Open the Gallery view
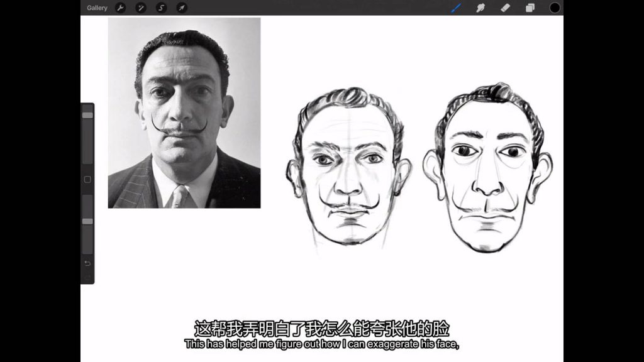The image size is (644, 362). (97, 8)
